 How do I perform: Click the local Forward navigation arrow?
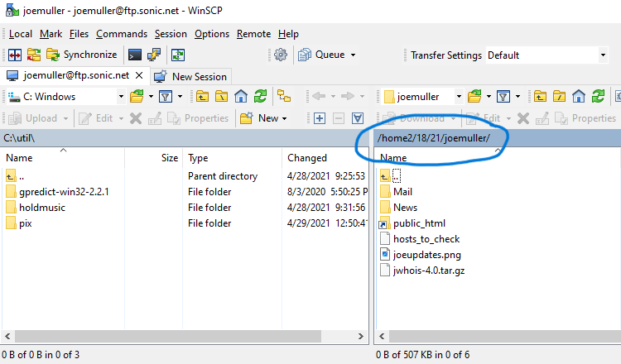[347, 96]
